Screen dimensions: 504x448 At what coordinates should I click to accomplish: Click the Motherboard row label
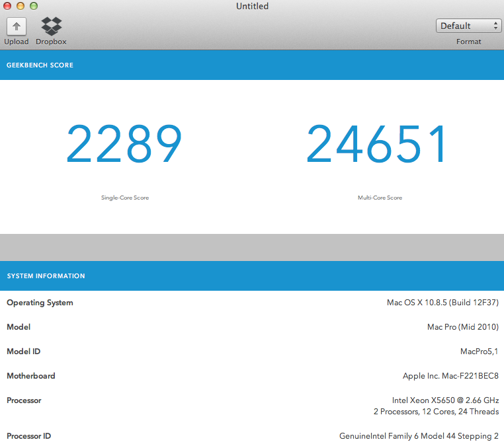point(31,376)
